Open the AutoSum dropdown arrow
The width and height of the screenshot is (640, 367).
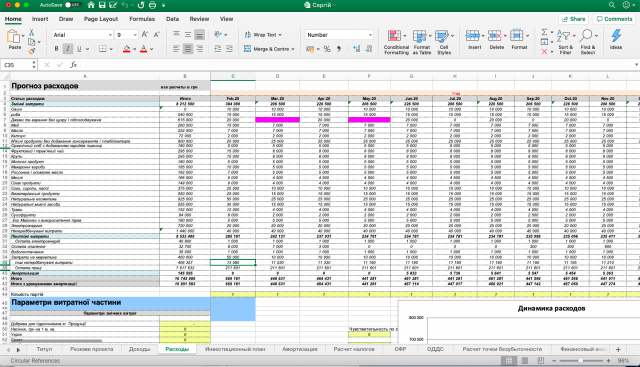click(x=552, y=32)
